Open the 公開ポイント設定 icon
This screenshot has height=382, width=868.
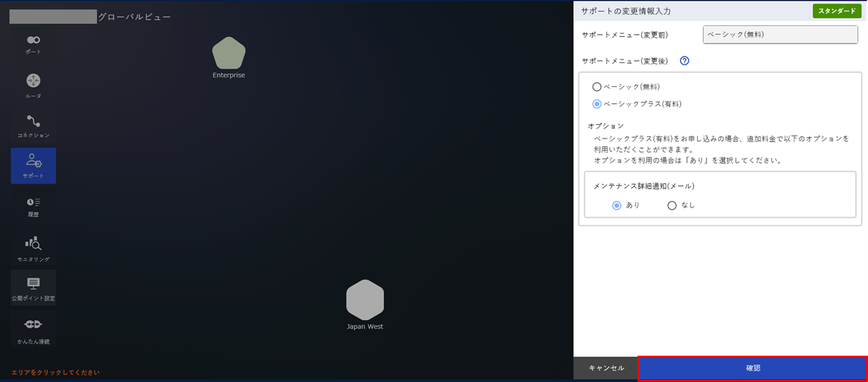pyautogui.click(x=33, y=288)
